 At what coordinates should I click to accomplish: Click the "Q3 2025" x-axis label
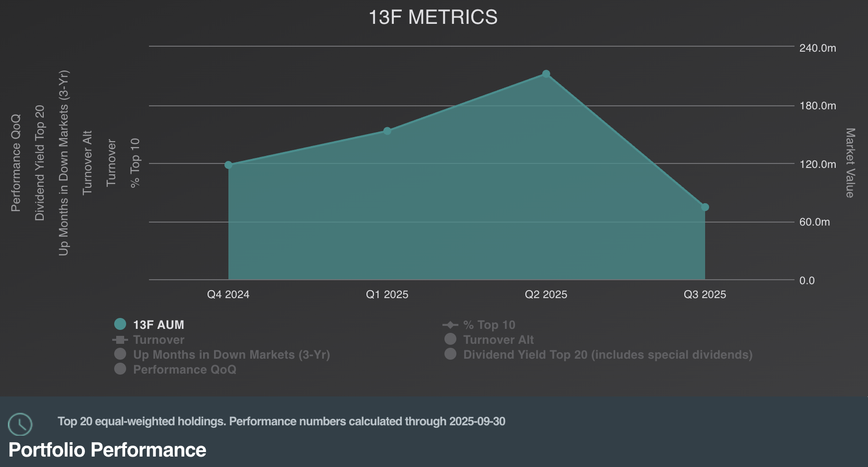coord(705,295)
